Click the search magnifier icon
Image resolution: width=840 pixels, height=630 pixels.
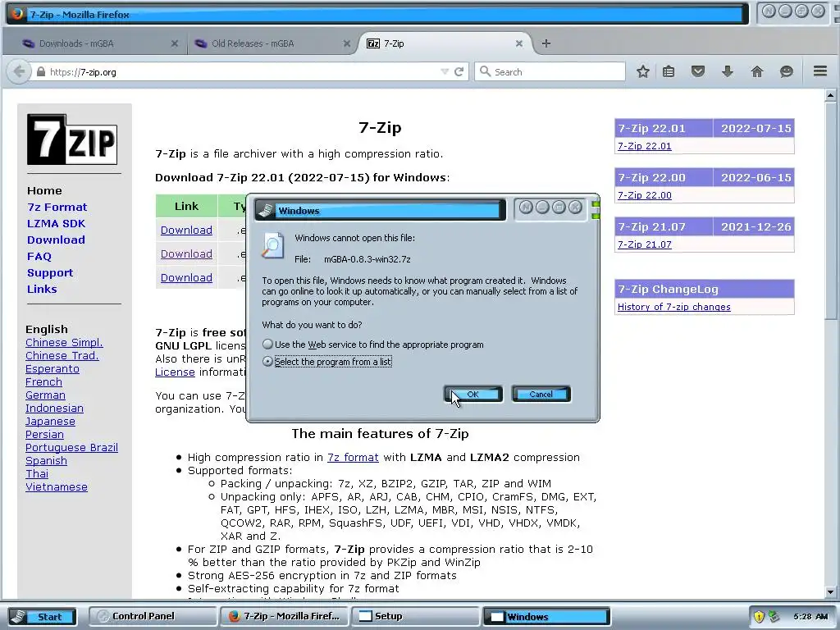point(485,71)
